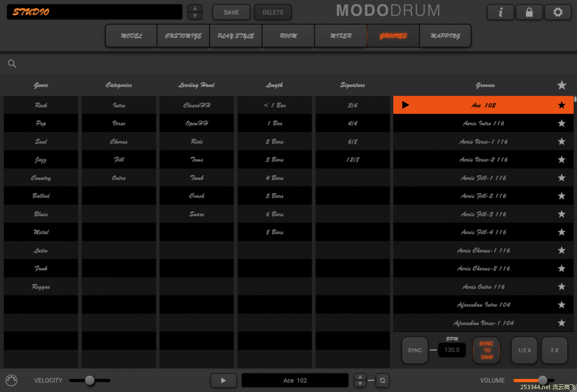
Task: Select the Funk genre filter
Action: (41, 269)
